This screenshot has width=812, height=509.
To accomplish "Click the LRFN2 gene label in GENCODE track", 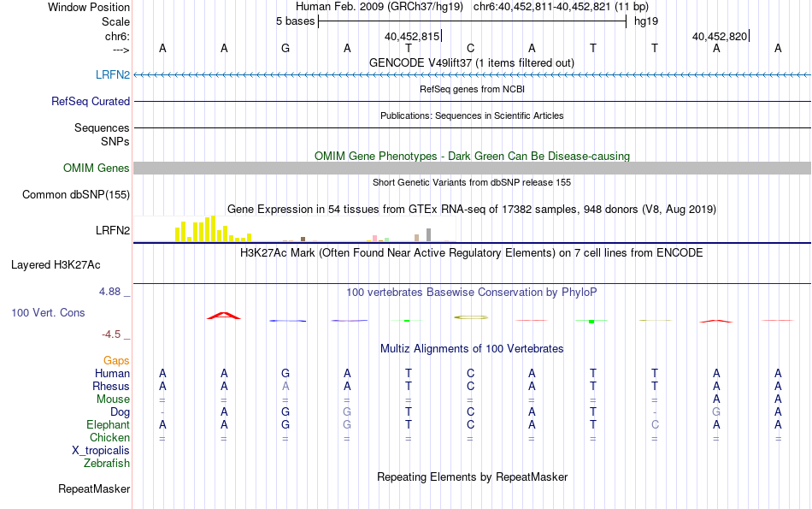I will pyautogui.click(x=112, y=74).
